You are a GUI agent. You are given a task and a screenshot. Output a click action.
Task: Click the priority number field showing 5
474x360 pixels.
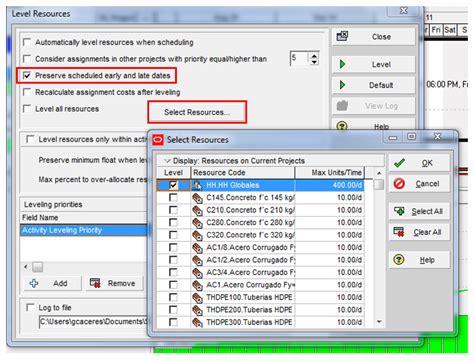click(x=300, y=58)
